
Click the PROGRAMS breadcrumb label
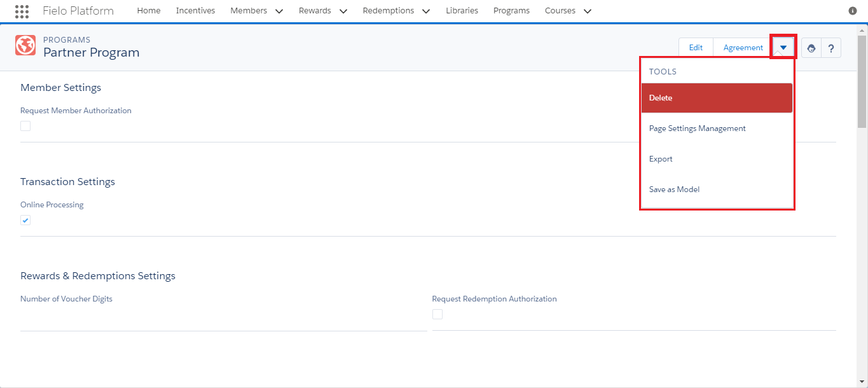pyautogui.click(x=67, y=40)
